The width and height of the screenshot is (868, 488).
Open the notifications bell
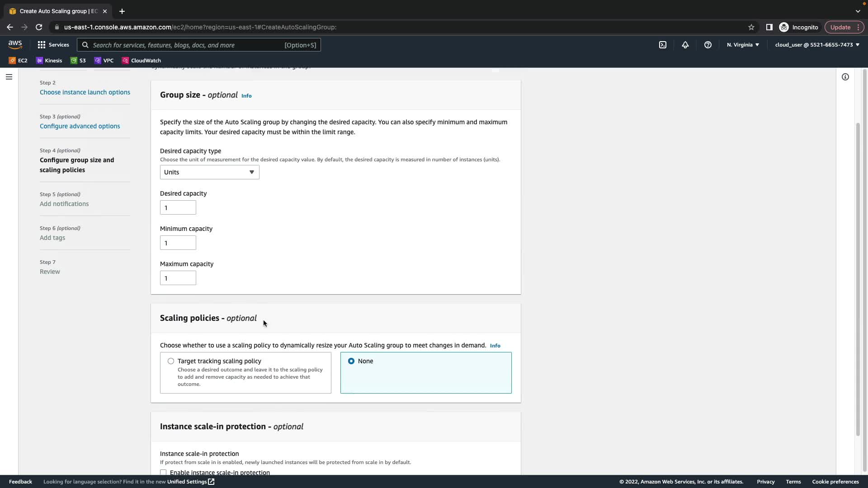pyautogui.click(x=685, y=45)
